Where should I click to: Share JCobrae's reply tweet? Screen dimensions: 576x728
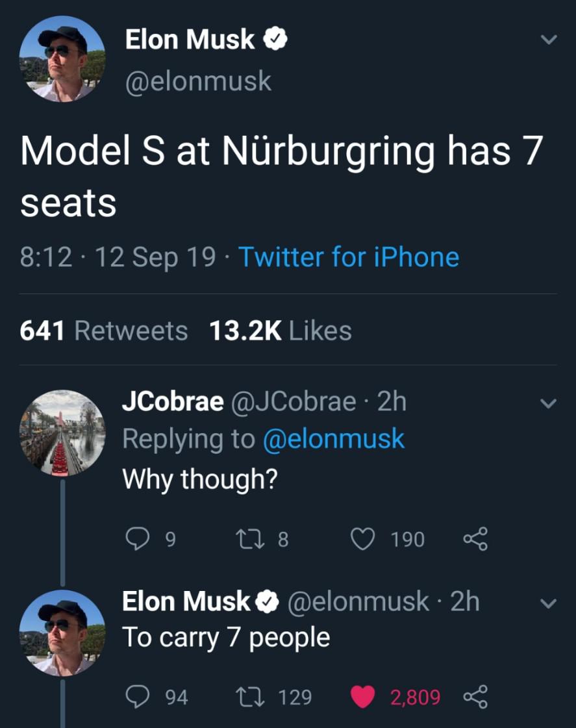click(475, 538)
